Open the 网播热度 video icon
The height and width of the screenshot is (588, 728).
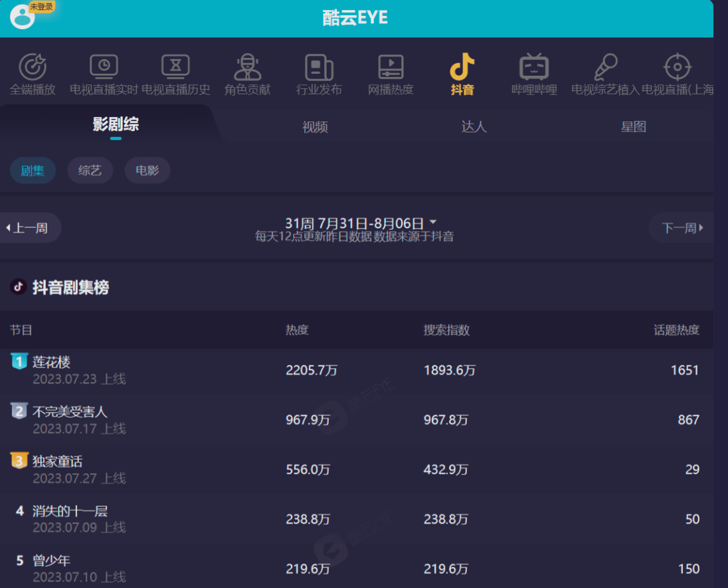[x=391, y=67]
